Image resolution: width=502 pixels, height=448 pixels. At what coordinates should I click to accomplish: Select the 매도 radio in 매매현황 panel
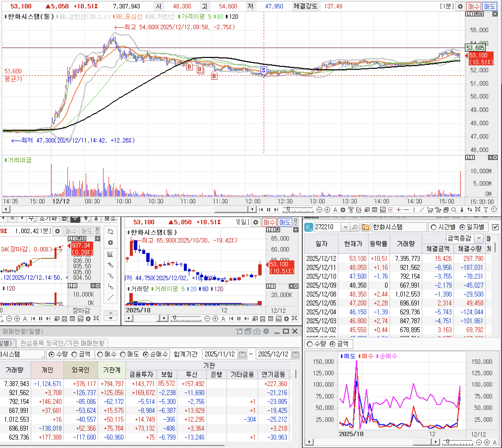(123, 354)
